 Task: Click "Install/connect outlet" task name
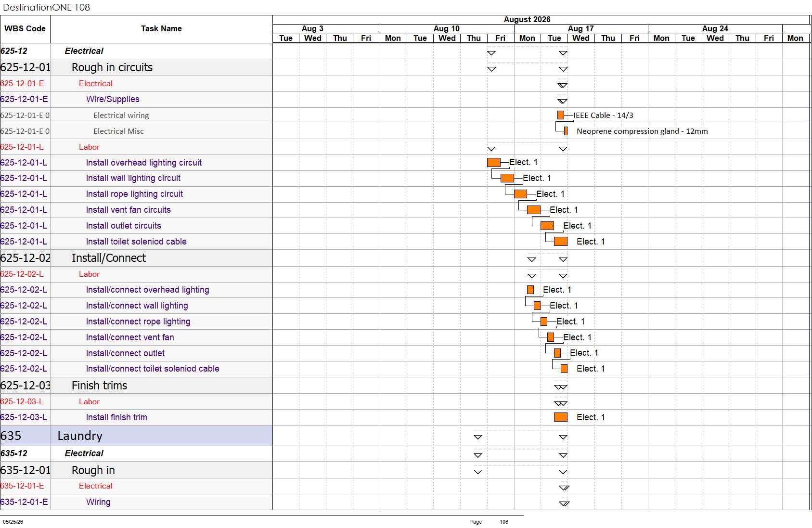125,353
